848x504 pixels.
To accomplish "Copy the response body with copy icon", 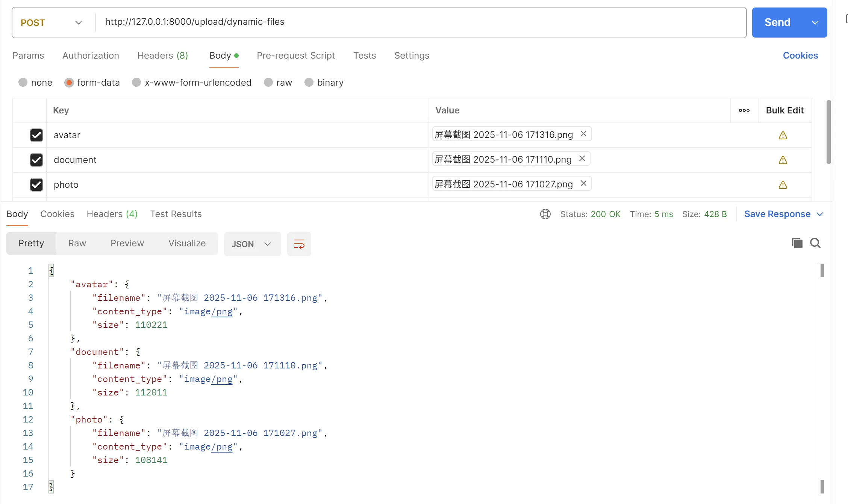I will 797,243.
